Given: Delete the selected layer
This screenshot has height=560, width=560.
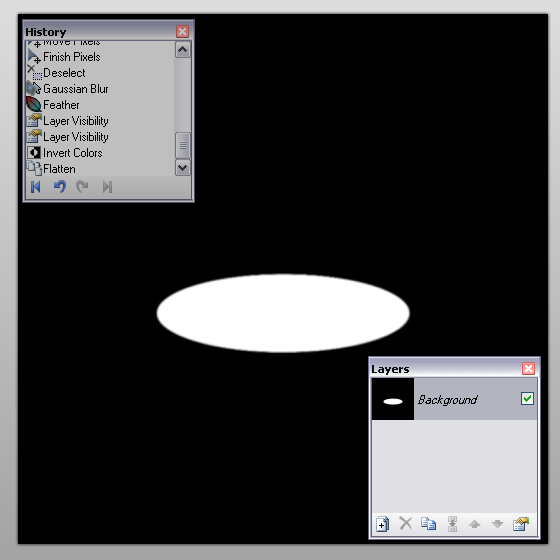Looking at the screenshot, I should (405, 523).
